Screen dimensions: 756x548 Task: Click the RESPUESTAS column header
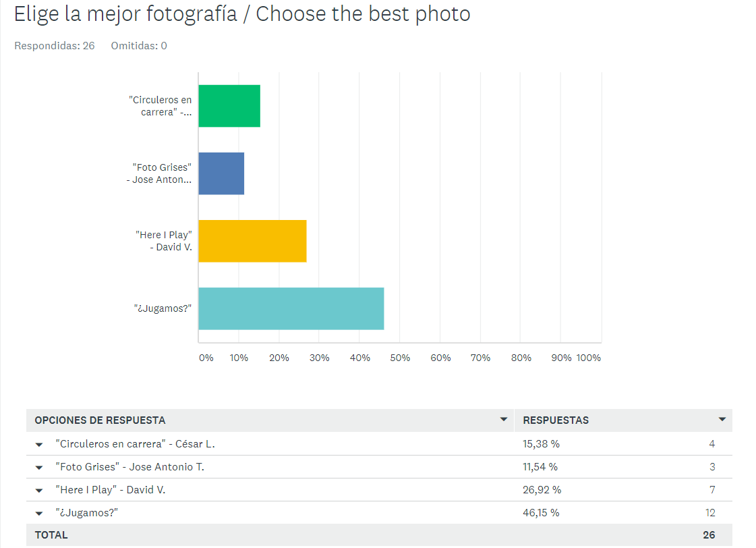pos(556,420)
